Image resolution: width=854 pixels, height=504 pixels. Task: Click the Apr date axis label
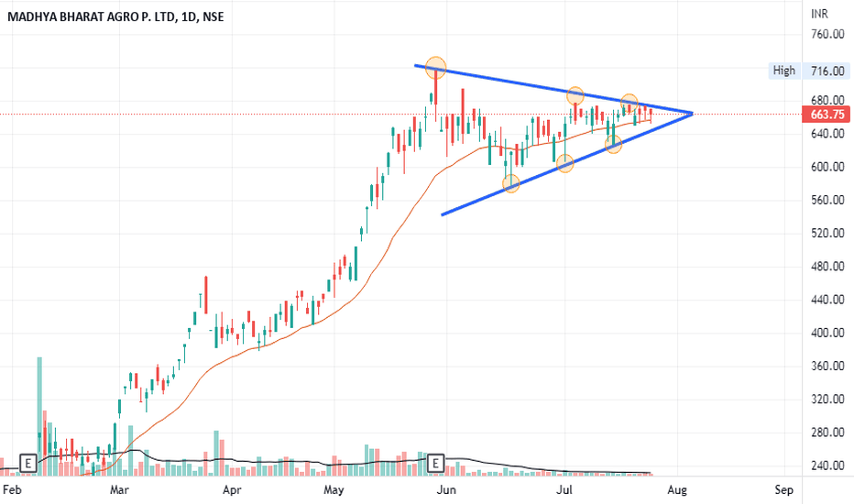232,490
